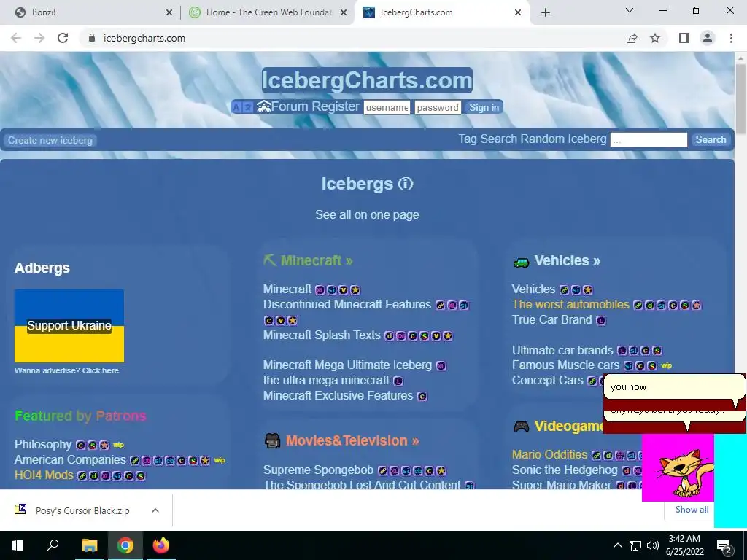Open File Explorer from taskbar

pos(89,545)
